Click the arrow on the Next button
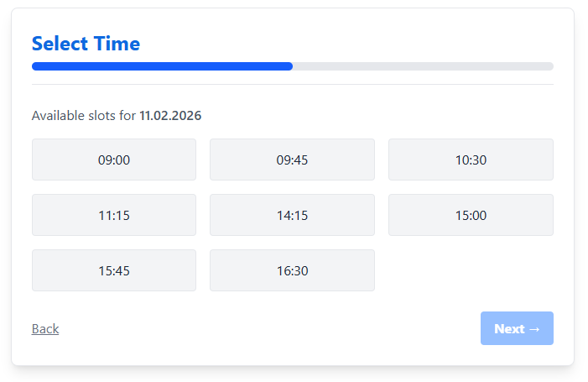This screenshot has width=588, height=382. [534, 329]
